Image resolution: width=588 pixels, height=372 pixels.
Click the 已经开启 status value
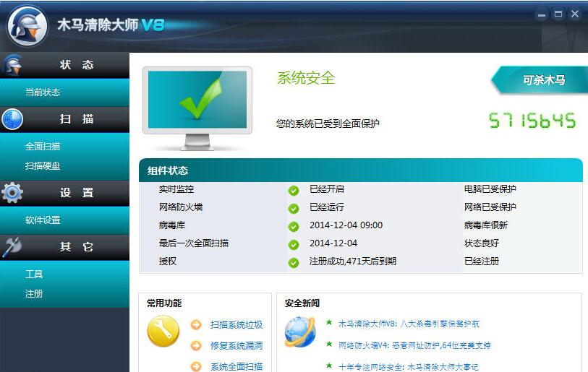click(x=327, y=189)
